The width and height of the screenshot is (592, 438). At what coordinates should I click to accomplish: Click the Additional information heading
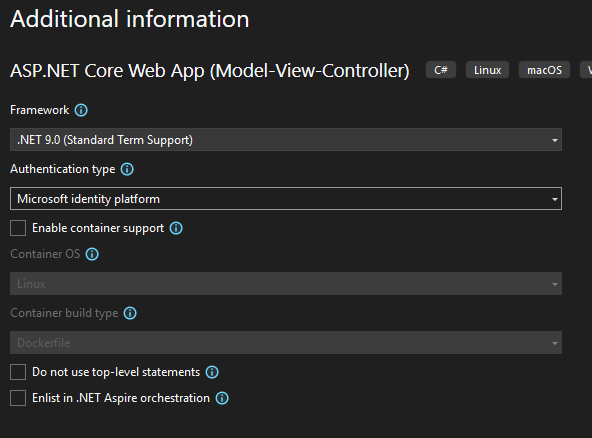click(x=130, y=19)
